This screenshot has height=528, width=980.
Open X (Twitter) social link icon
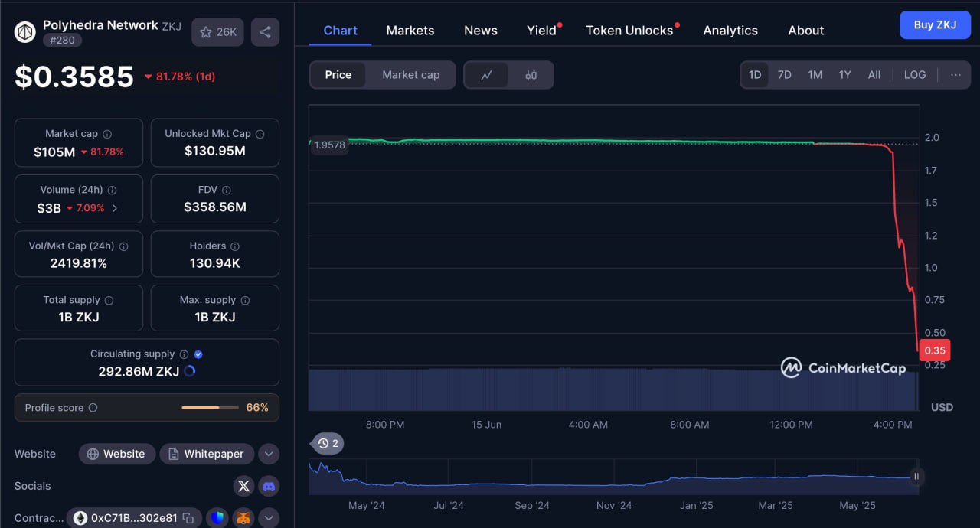pyautogui.click(x=243, y=486)
